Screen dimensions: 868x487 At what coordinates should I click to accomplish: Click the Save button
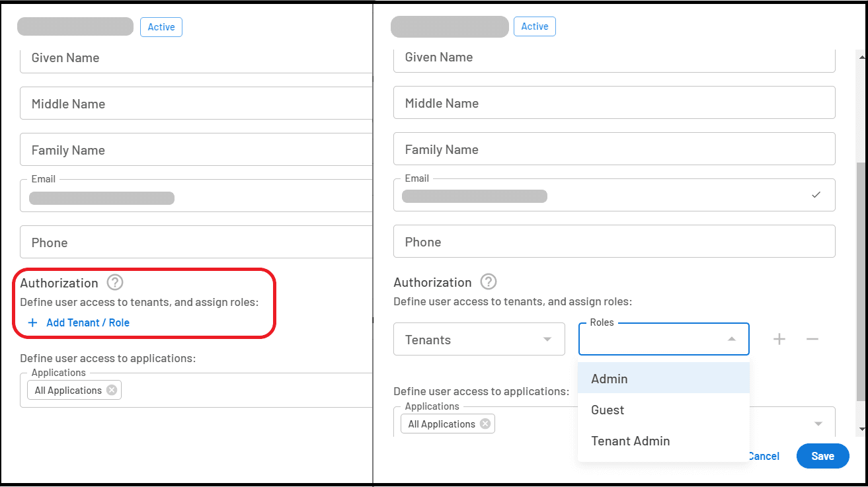point(822,456)
